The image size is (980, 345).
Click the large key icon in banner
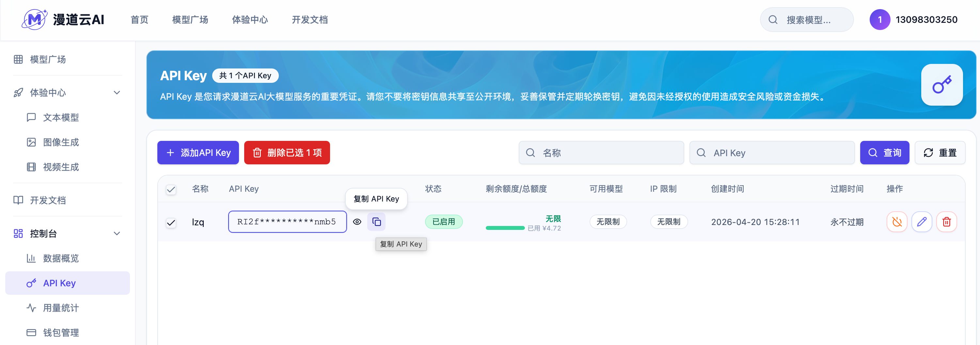[x=941, y=84]
